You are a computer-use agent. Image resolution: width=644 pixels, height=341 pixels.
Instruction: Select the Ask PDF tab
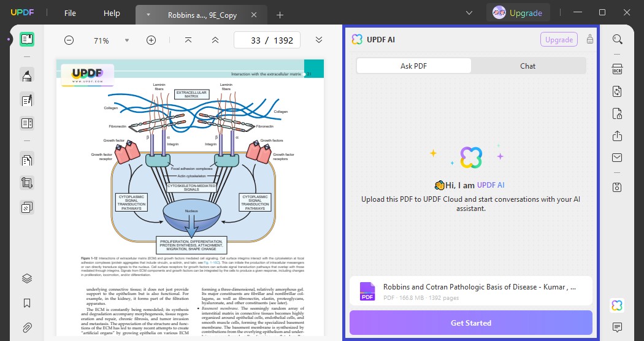pyautogui.click(x=413, y=66)
